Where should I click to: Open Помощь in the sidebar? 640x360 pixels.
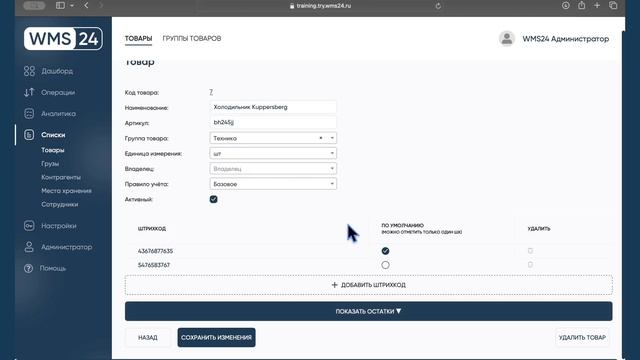[x=53, y=268]
